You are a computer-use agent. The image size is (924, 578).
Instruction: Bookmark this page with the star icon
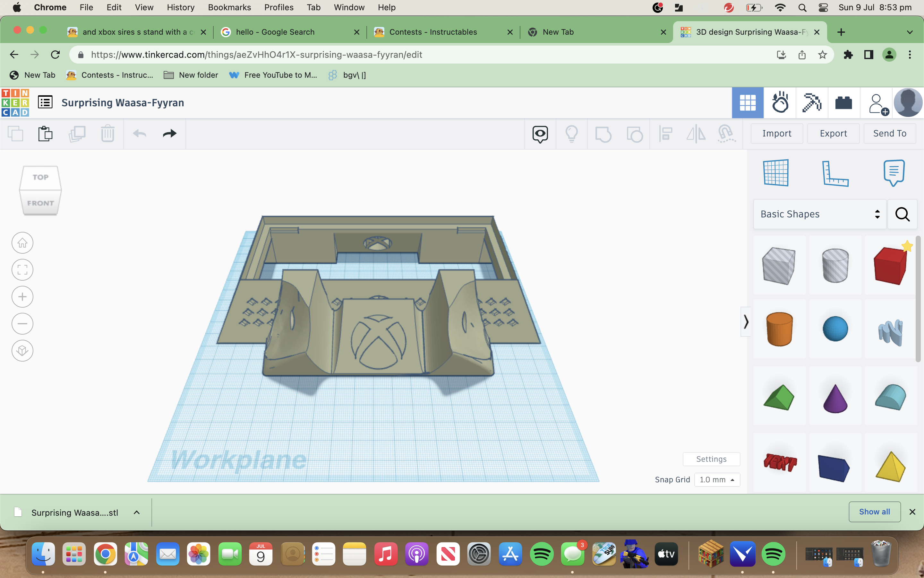pos(822,55)
